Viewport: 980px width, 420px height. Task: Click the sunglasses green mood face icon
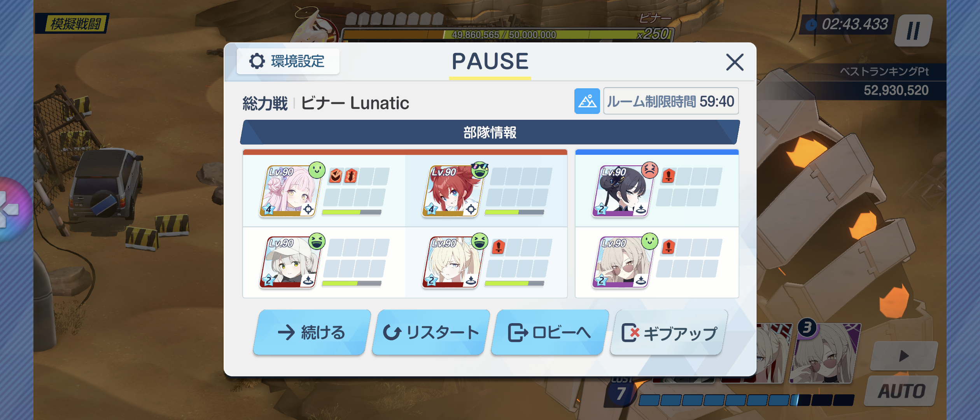pos(479,170)
